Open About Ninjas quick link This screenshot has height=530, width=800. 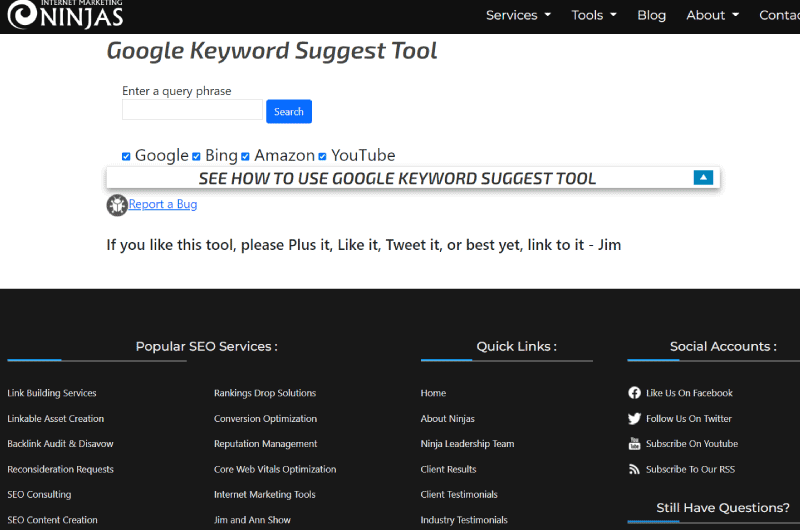tap(447, 418)
